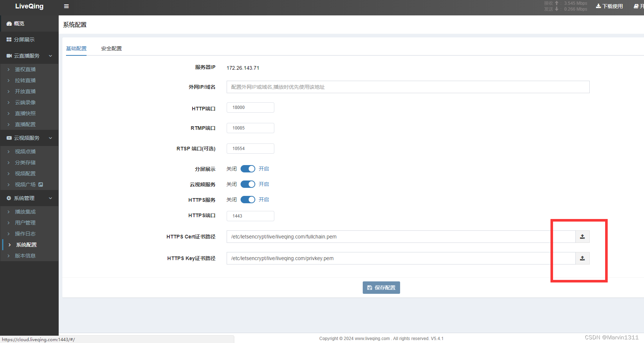The image size is (644, 343).
Task: Open the 概览 overview dashboard icon
Action: pos(9,23)
